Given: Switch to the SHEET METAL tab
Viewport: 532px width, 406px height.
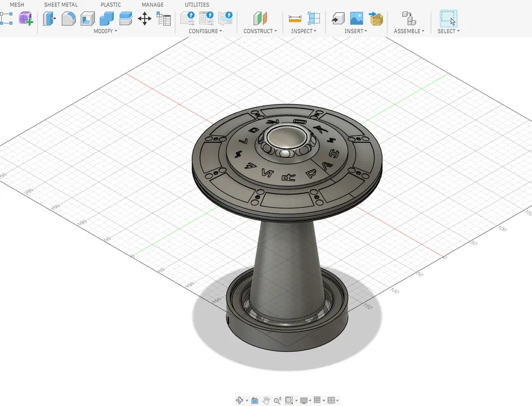Looking at the screenshot, I should pos(60,5).
